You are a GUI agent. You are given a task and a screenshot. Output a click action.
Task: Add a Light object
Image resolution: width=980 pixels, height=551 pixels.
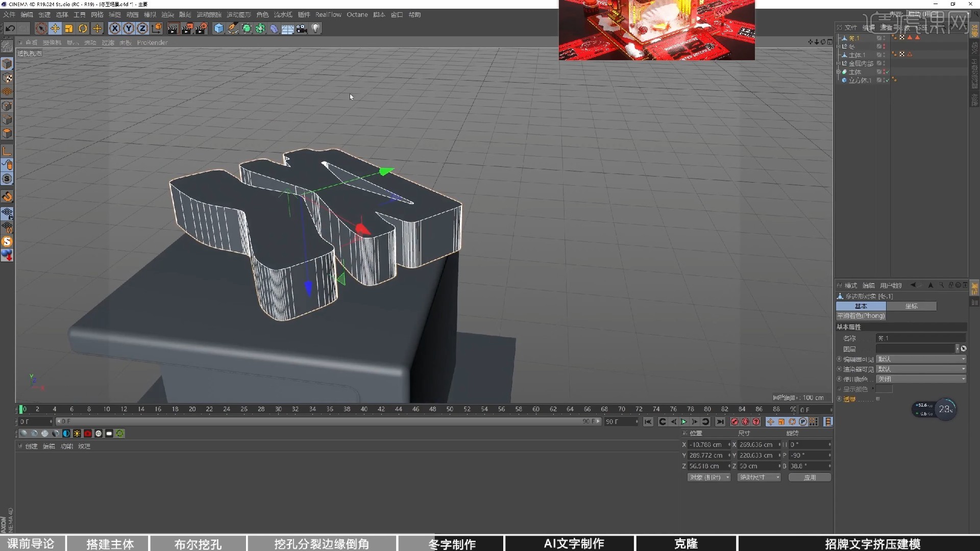pos(316,29)
